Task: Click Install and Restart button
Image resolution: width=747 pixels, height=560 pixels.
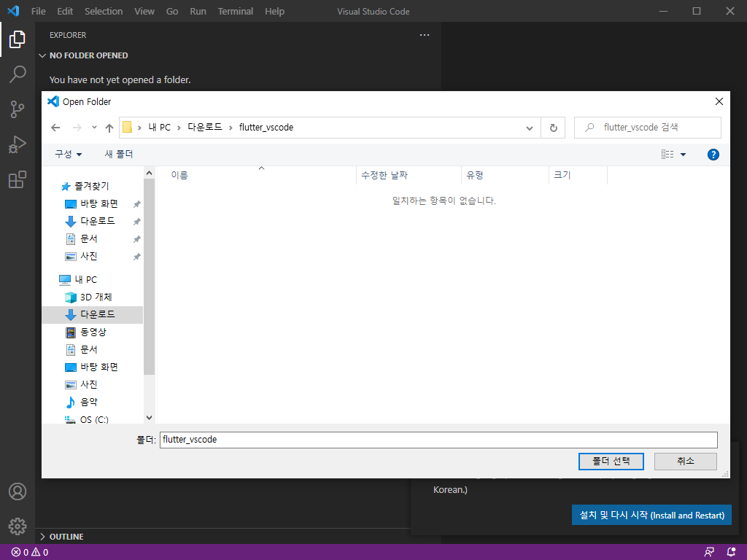Action: tap(651, 516)
